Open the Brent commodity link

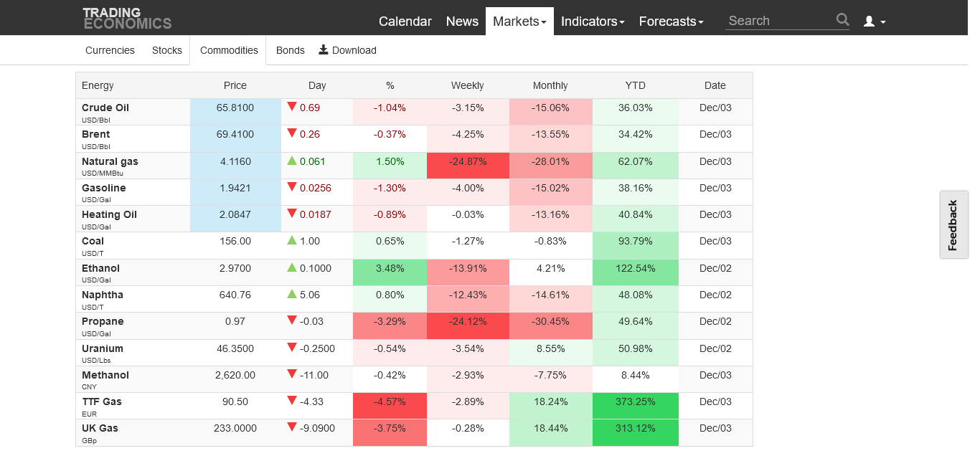point(96,134)
